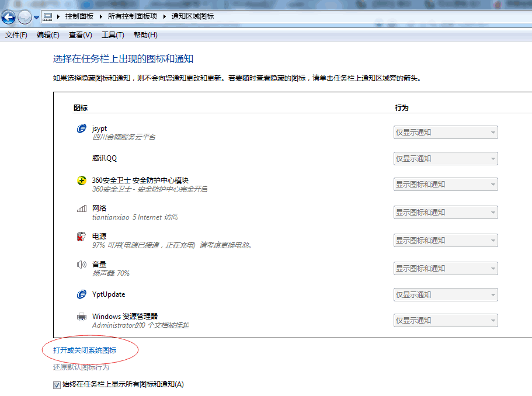Click the 打开或关闭系统图标 link
The image size is (532, 396).
coord(85,350)
